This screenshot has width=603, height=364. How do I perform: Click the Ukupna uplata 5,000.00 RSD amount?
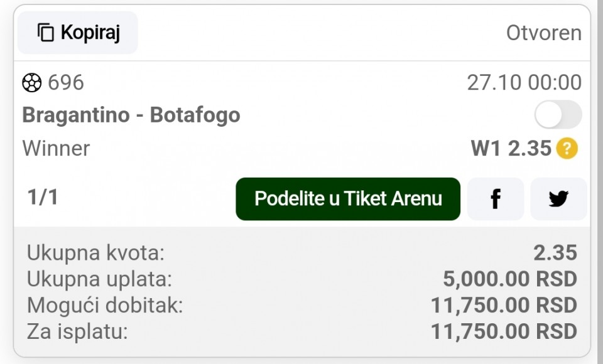tap(510, 279)
